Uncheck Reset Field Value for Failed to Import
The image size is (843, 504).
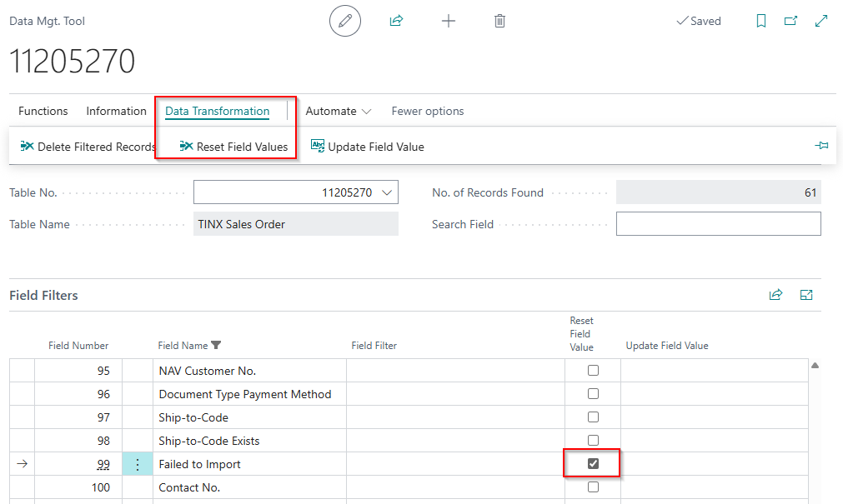click(x=593, y=463)
